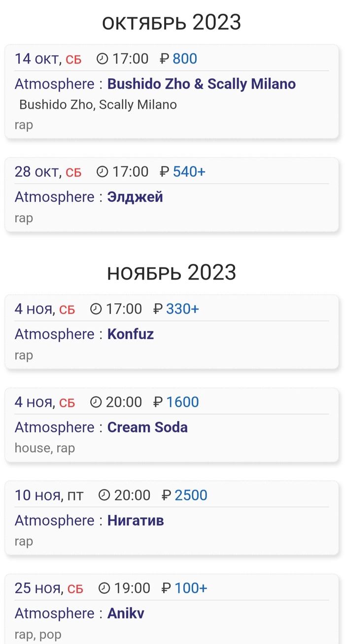The height and width of the screenshot is (644, 345).
Task: Click the ruble icon beside 540+
Action: (165, 172)
